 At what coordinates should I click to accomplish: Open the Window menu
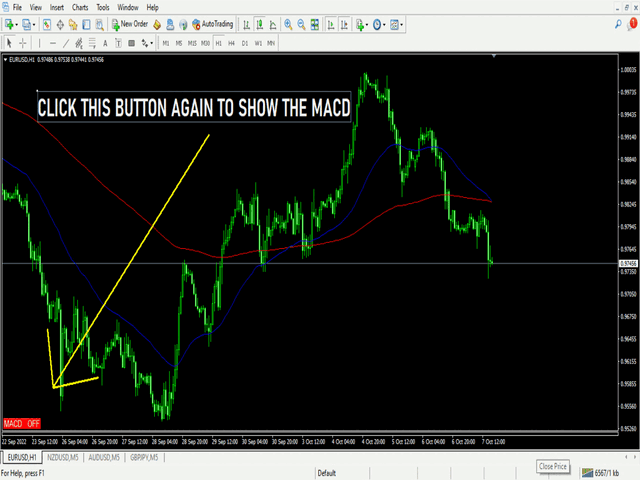pyautogui.click(x=128, y=7)
